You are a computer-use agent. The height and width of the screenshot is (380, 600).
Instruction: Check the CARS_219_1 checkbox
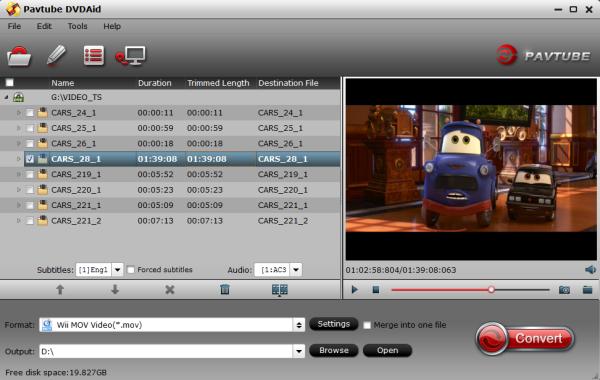[29, 175]
